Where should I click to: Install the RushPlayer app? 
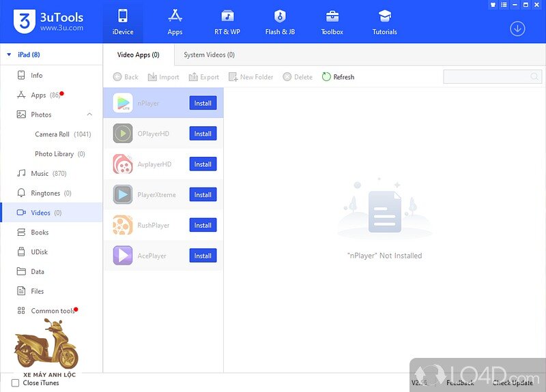(x=203, y=225)
